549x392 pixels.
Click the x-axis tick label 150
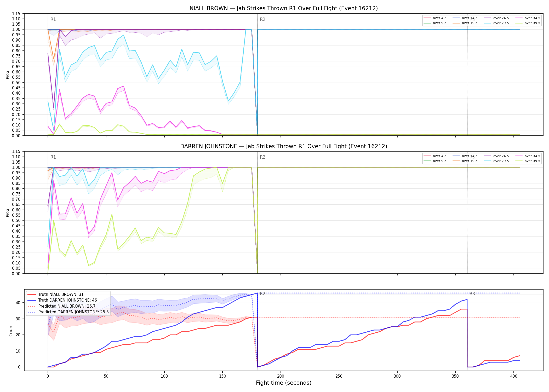click(222, 376)
